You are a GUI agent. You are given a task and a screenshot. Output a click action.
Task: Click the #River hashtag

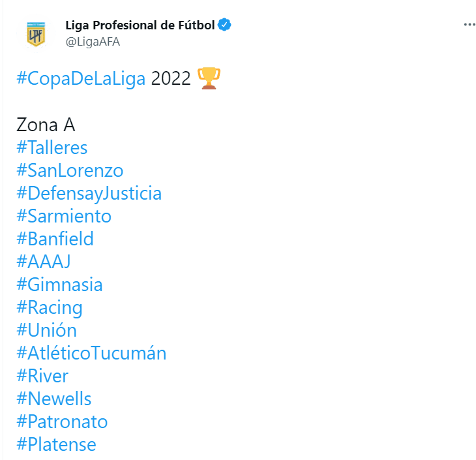(x=42, y=376)
